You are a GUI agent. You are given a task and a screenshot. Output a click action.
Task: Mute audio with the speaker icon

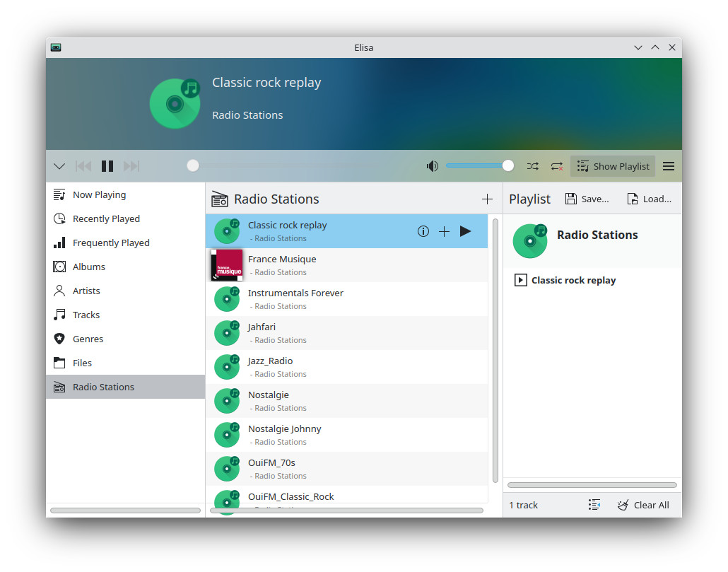point(433,166)
